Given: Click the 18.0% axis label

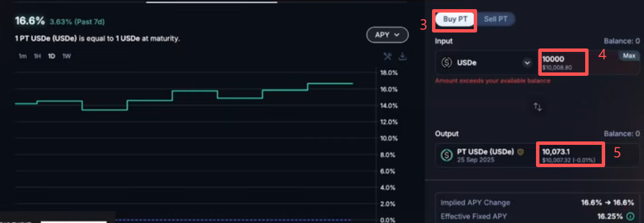Looking at the screenshot, I should click(x=389, y=73).
